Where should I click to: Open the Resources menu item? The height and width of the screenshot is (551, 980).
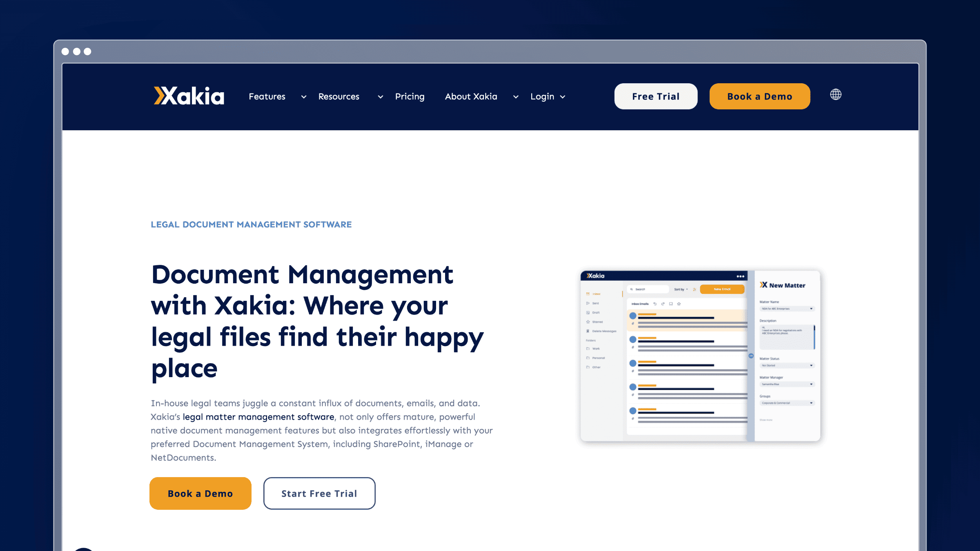tap(339, 97)
